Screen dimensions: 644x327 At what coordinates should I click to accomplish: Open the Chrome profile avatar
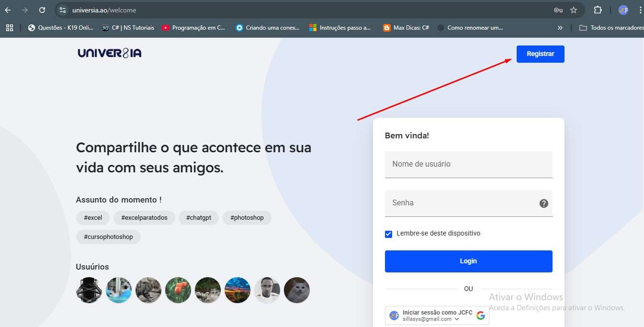pyautogui.click(x=623, y=10)
